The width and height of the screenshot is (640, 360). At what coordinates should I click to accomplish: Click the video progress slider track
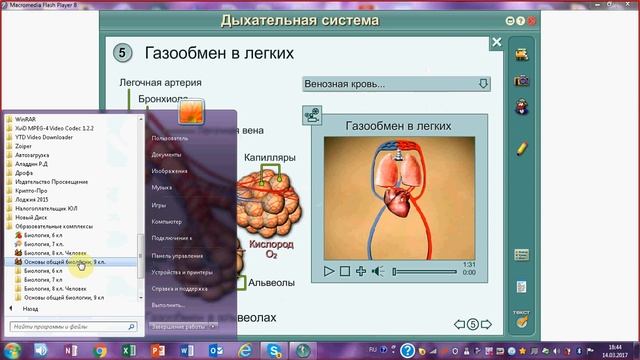424,271
